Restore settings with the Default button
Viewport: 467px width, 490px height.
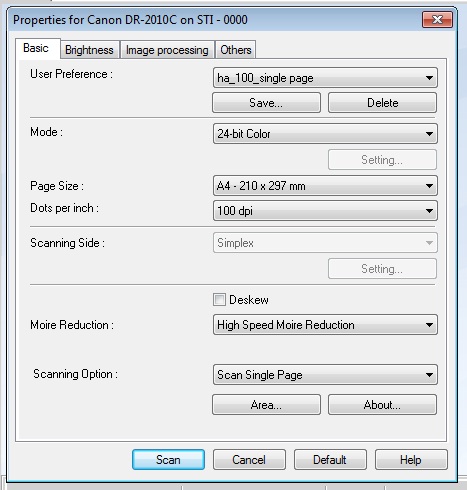tap(330, 460)
